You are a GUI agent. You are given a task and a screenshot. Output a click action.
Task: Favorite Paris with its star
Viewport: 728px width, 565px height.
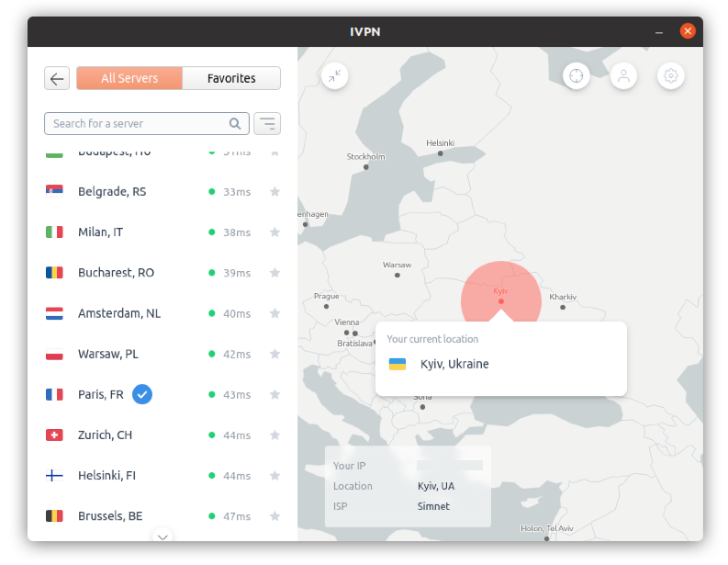point(274,394)
